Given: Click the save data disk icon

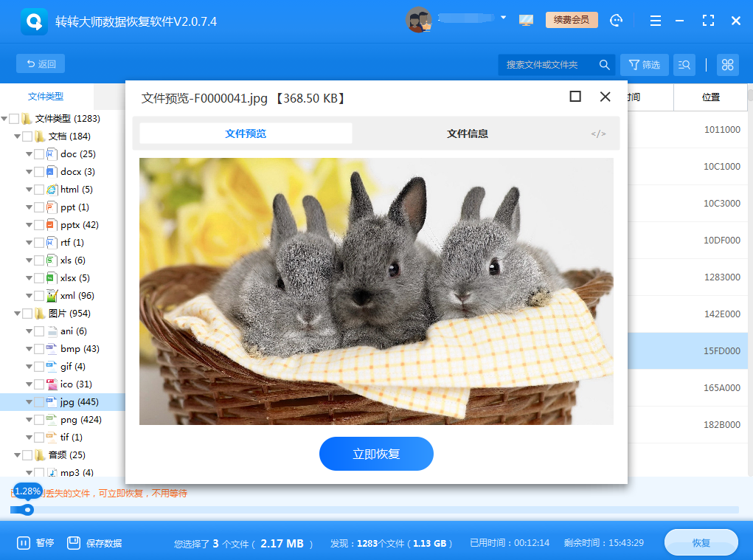Looking at the screenshot, I should (74, 543).
